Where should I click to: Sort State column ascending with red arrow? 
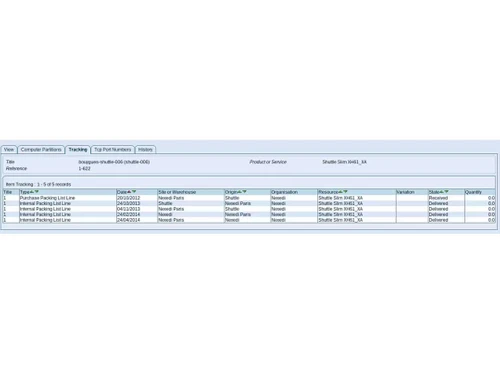442,192
